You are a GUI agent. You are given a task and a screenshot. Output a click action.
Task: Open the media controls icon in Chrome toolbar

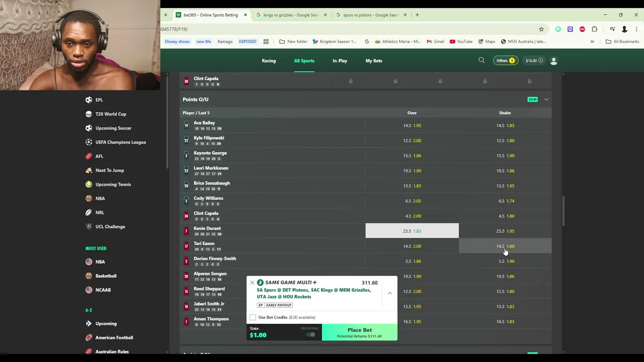point(612,29)
